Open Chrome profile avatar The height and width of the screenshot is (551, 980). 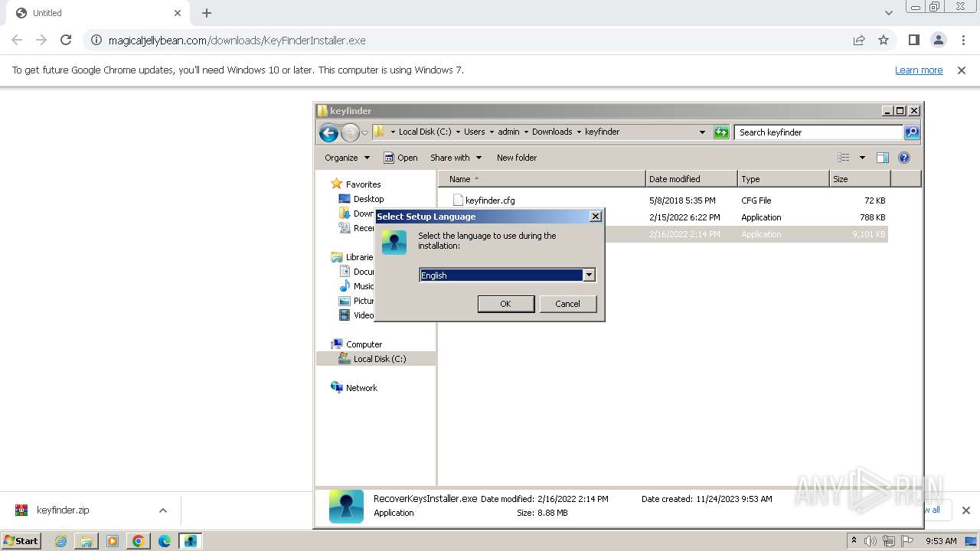click(x=939, y=40)
